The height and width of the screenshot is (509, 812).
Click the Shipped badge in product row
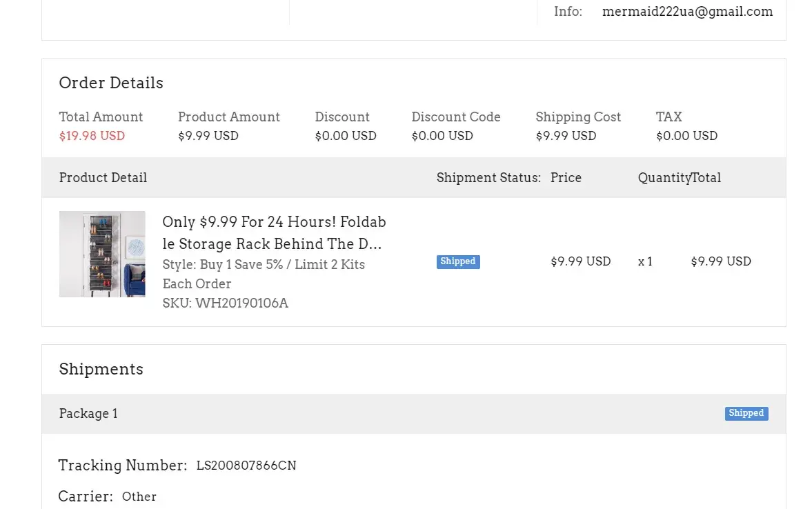click(x=458, y=262)
